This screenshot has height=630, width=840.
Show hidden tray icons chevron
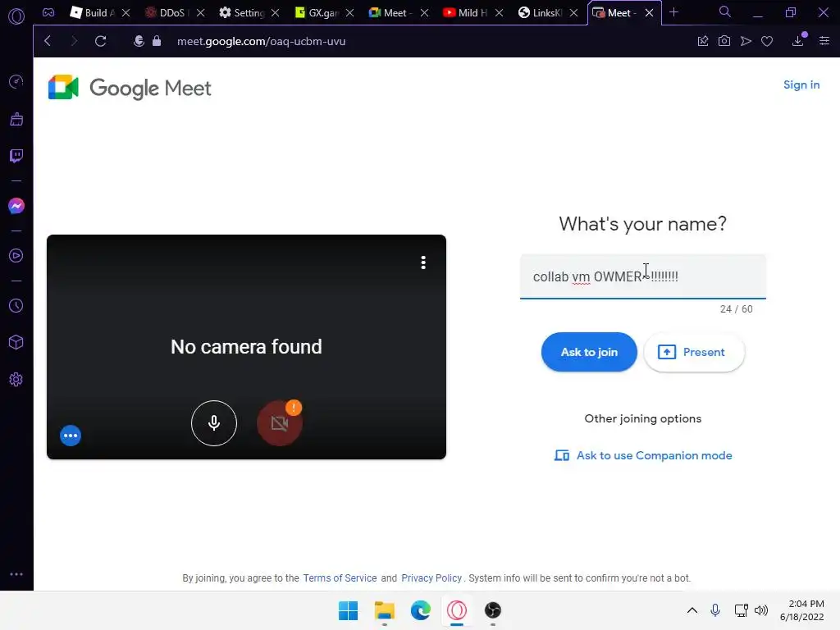point(692,610)
